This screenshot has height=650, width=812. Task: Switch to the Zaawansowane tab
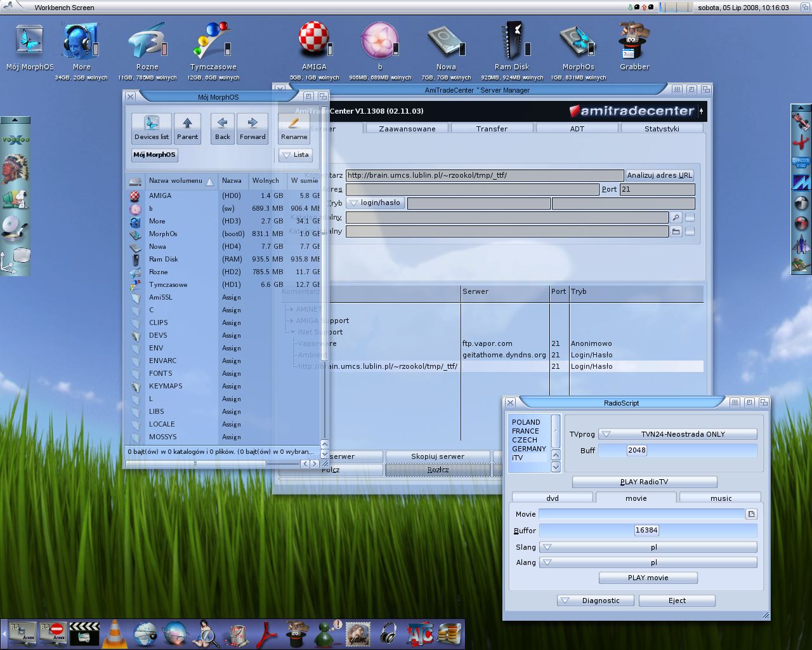(407, 128)
